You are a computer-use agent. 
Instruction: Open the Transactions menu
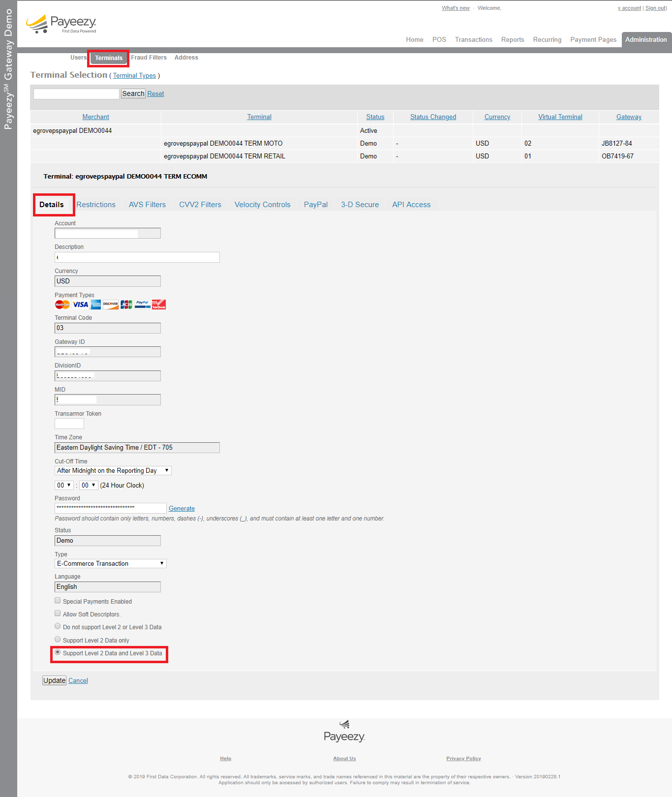pyautogui.click(x=474, y=40)
